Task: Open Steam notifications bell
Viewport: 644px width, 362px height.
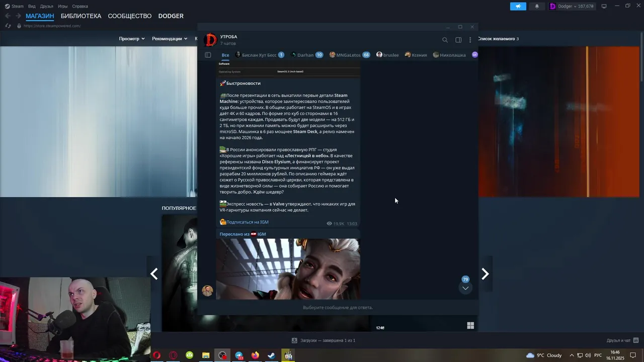Action: (x=537, y=6)
